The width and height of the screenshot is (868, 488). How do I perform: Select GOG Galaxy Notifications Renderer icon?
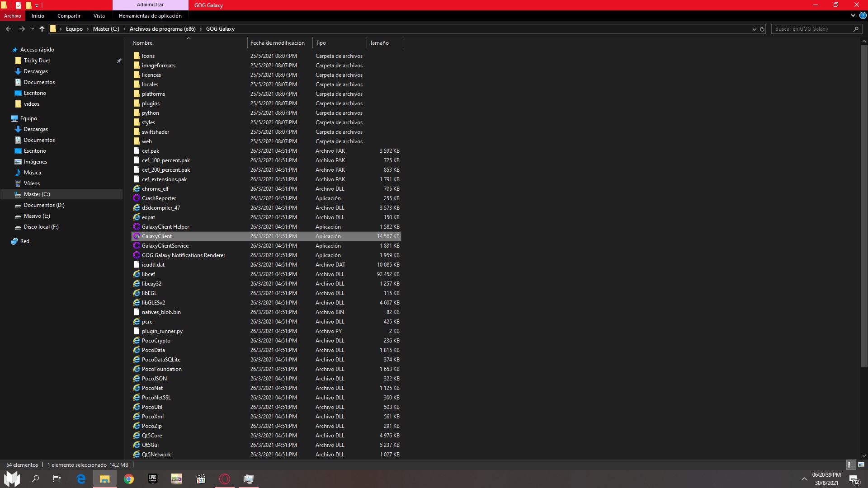tap(137, 255)
